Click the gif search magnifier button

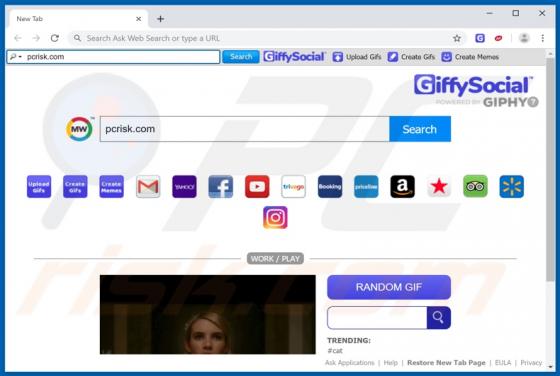pyautogui.click(x=439, y=317)
